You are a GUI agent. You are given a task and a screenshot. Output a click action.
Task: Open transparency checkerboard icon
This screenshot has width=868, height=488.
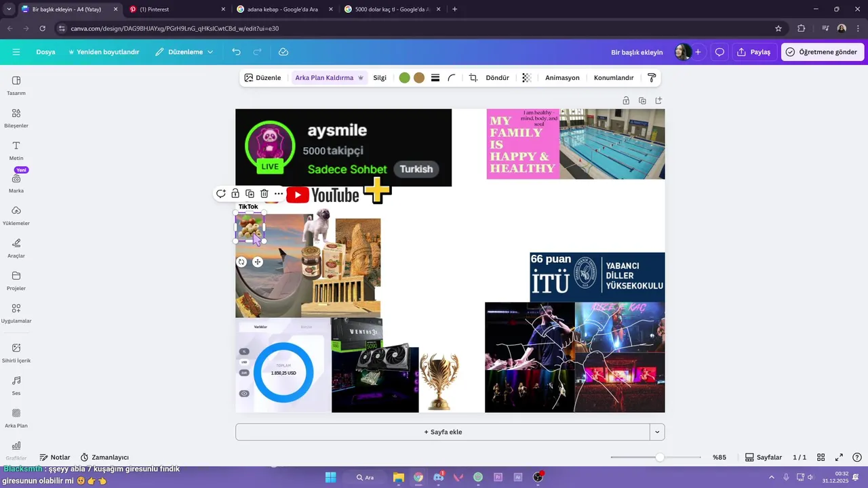click(x=526, y=78)
